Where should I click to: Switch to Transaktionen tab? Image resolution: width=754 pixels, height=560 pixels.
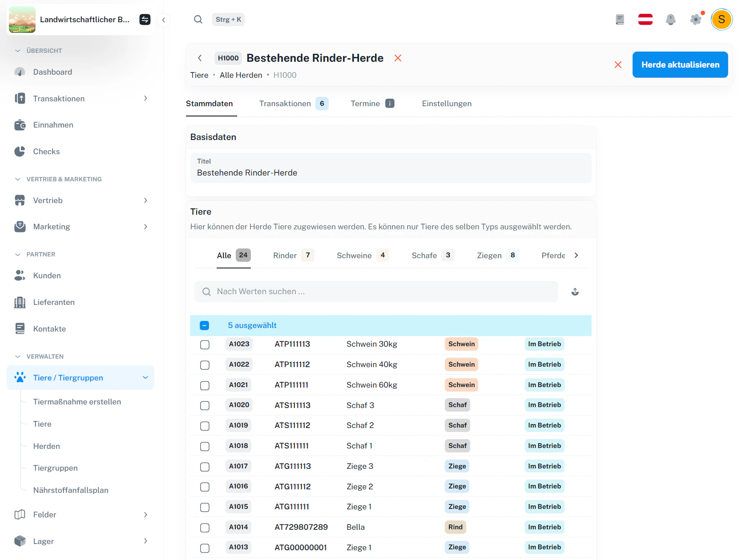[x=294, y=104]
